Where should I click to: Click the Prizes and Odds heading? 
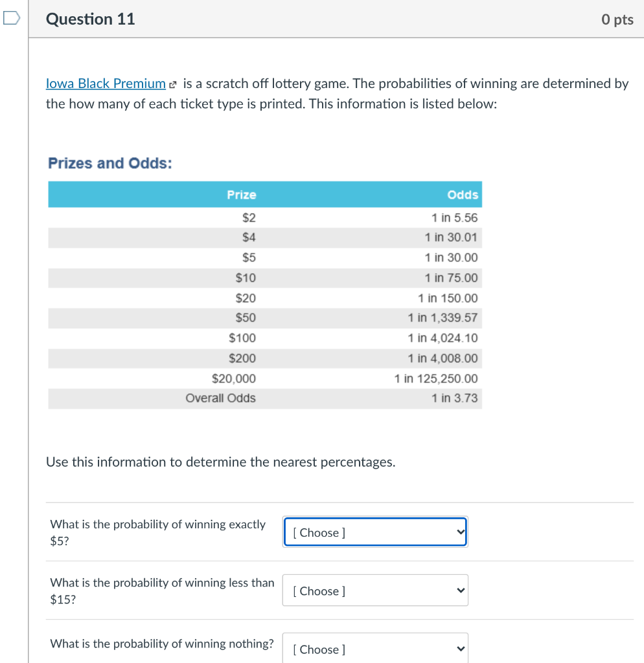click(x=109, y=163)
